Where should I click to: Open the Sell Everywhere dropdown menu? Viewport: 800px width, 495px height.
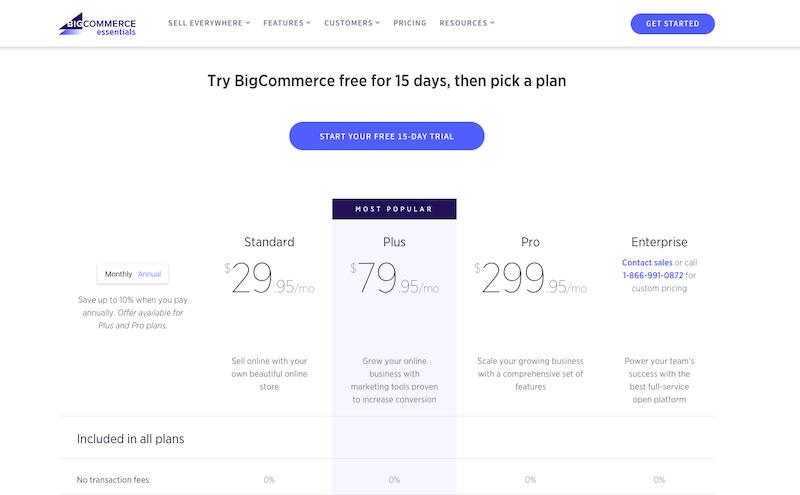(209, 23)
